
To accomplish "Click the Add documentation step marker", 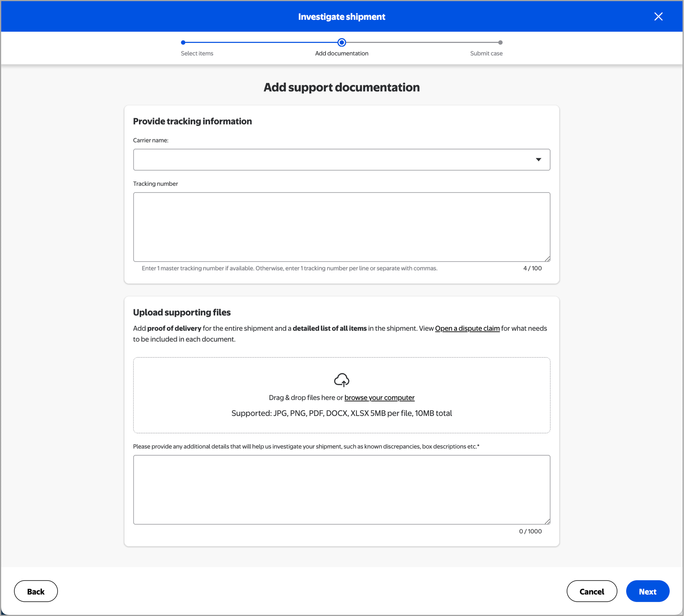I will 342,42.
